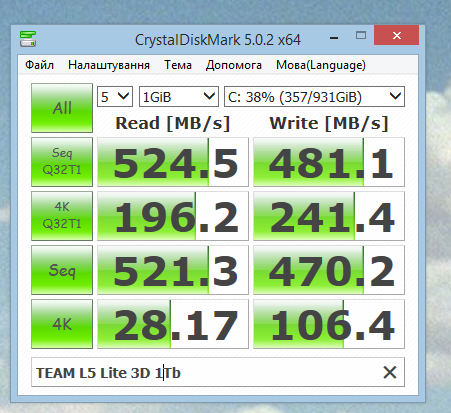451x413 pixels.
Task: Open the Тема menu
Action: coord(178,65)
